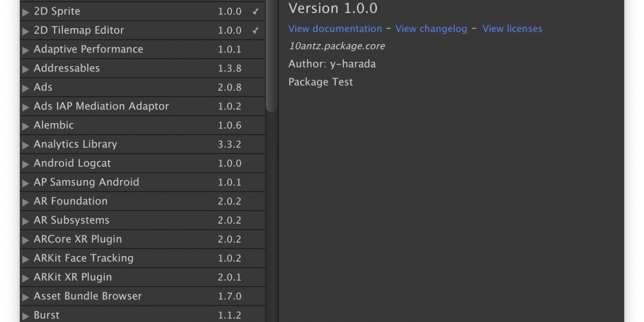Select ARKit Face Tracking package
644x322 pixels.
[83, 258]
